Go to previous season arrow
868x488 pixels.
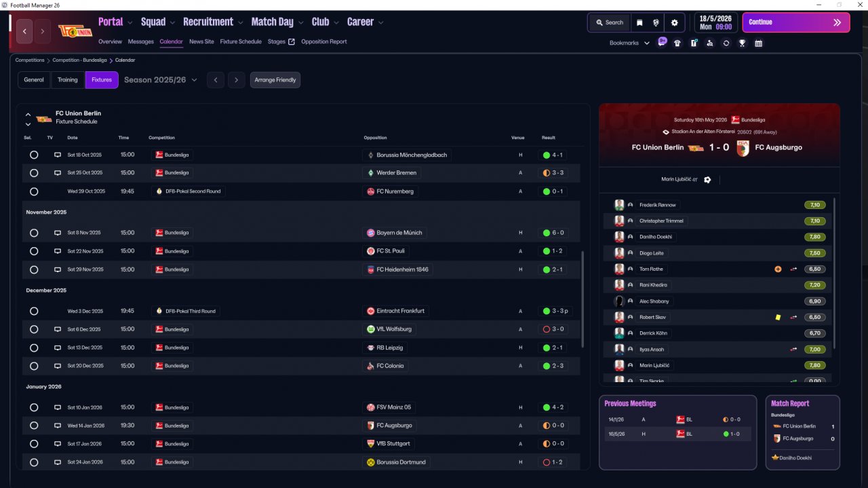click(x=215, y=80)
